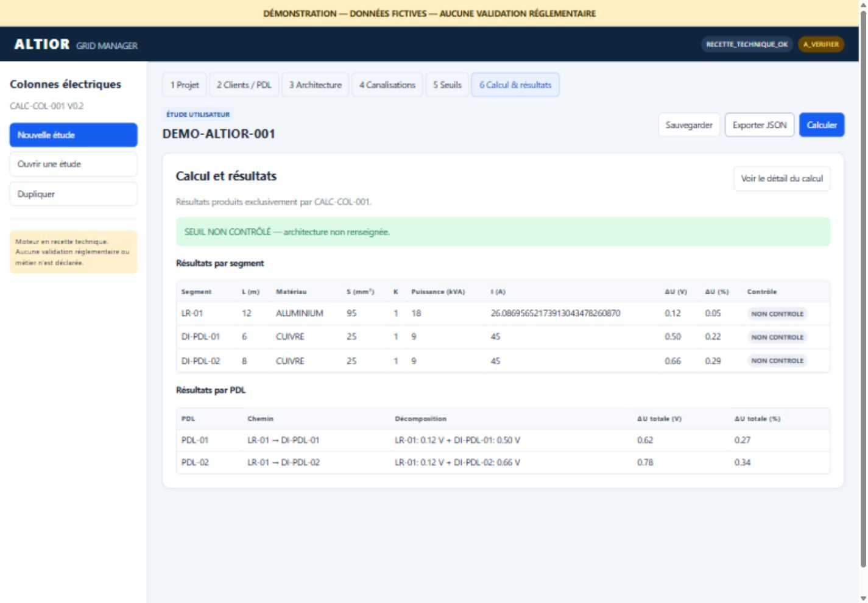
Task: Select the PDL-02 row cell
Action: coord(195,463)
